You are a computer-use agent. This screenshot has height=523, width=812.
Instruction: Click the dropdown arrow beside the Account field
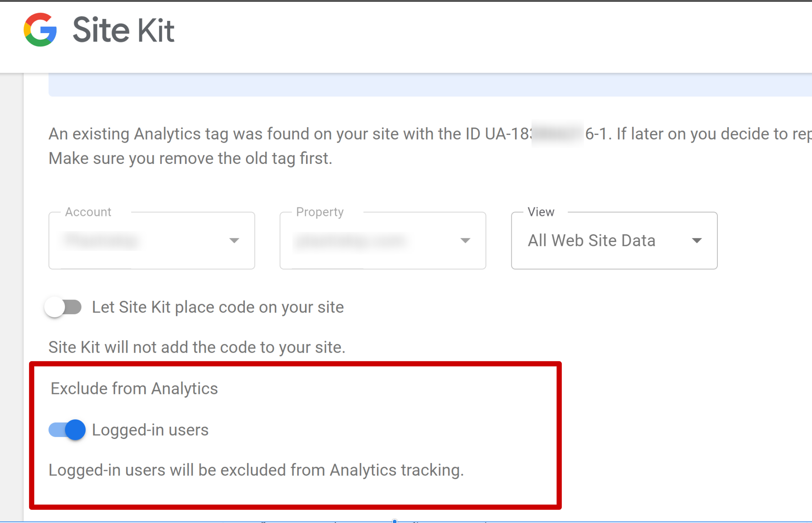pos(234,240)
